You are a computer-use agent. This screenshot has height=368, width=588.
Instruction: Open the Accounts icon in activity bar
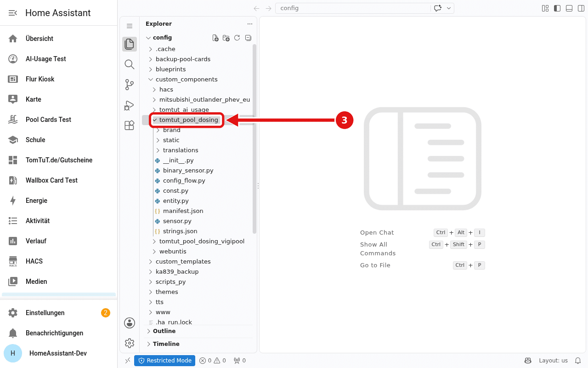coord(130,323)
